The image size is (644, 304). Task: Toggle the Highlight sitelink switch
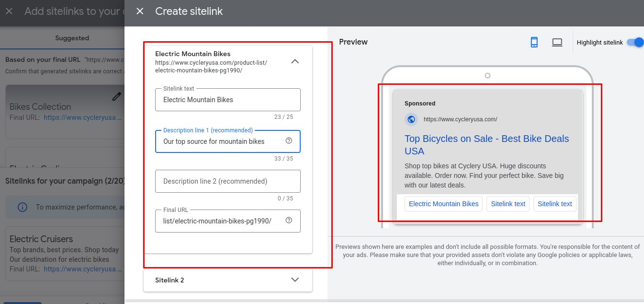[x=635, y=42]
